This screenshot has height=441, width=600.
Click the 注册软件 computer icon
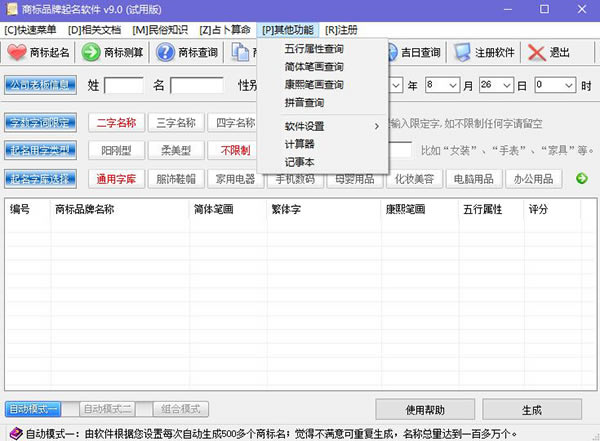[x=462, y=53]
